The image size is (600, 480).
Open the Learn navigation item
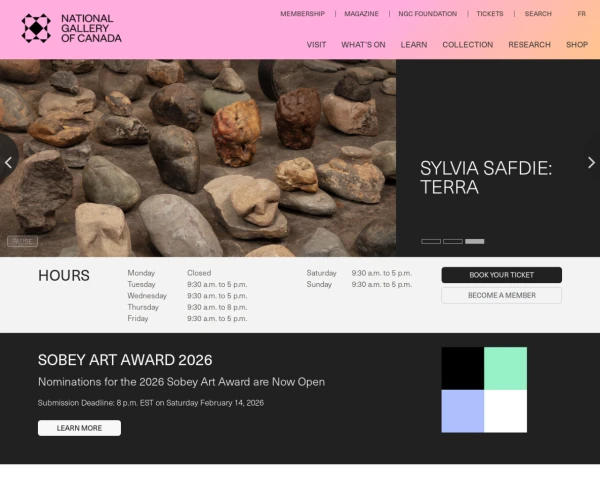(413, 45)
